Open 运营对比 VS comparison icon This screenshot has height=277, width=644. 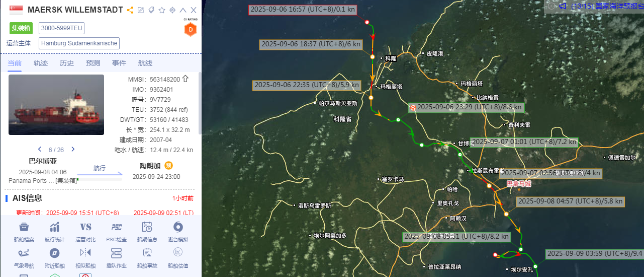pyautogui.click(x=85, y=227)
